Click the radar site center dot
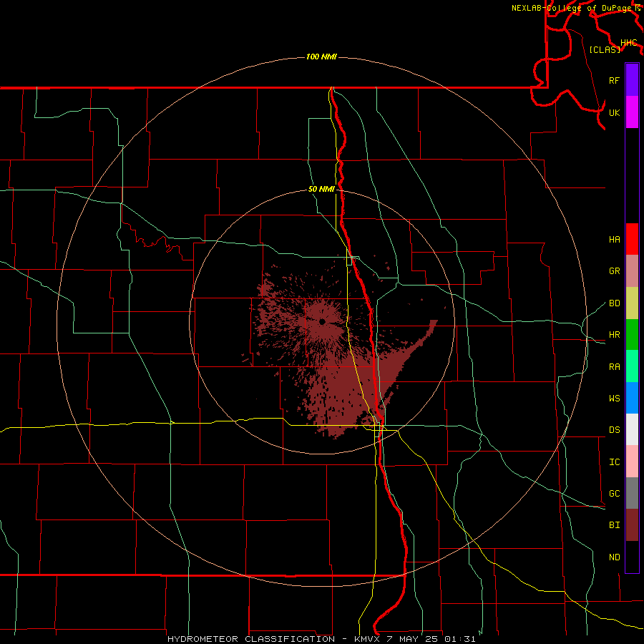Image resolution: width=644 pixels, height=644 pixels. [x=323, y=321]
